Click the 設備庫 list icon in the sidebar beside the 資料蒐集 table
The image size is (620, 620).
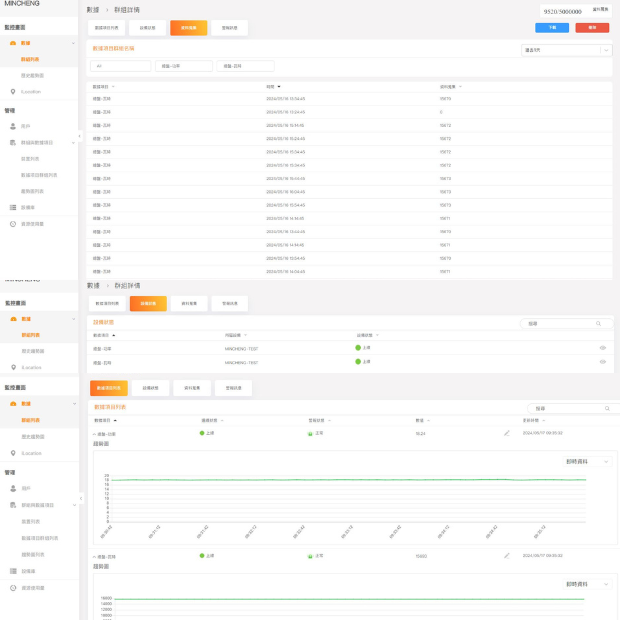click(x=13, y=207)
